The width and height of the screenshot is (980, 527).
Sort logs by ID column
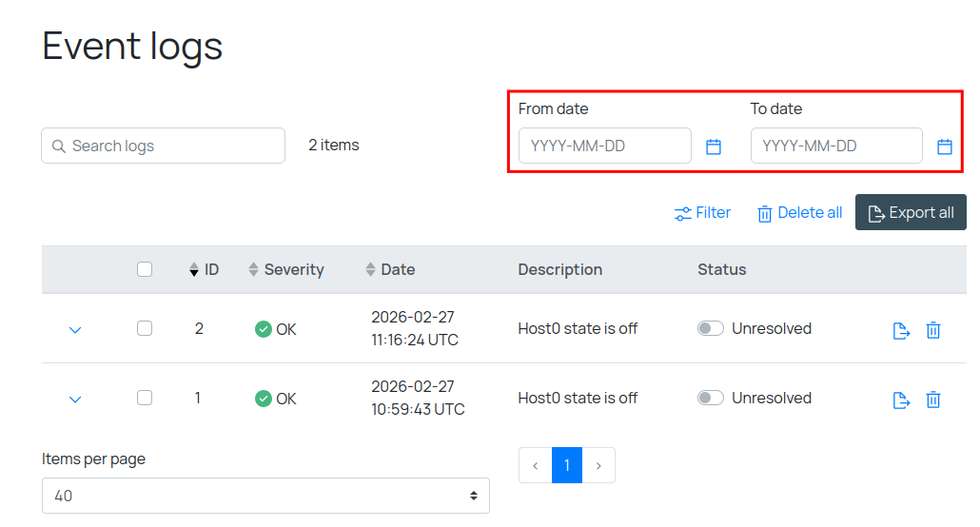tap(204, 269)
